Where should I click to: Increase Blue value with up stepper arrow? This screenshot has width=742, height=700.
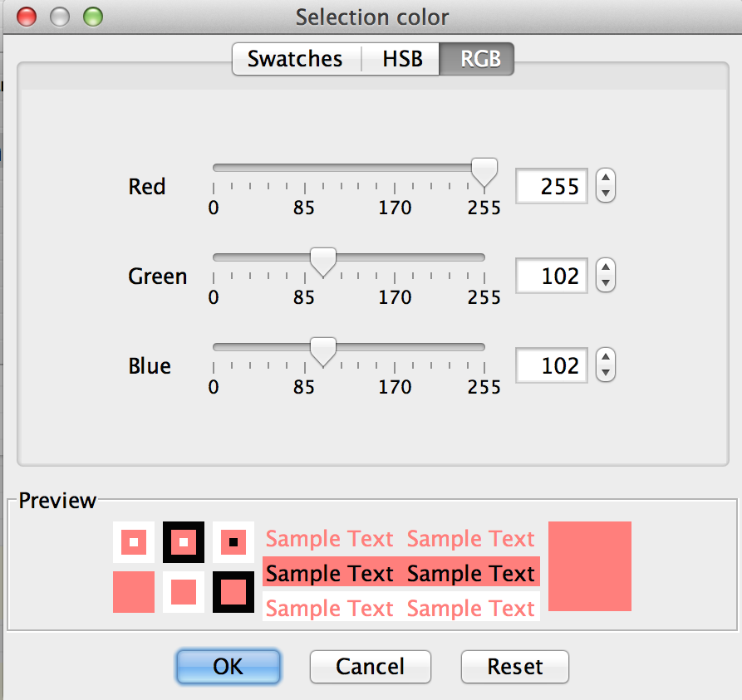click(x=607, y=357)
